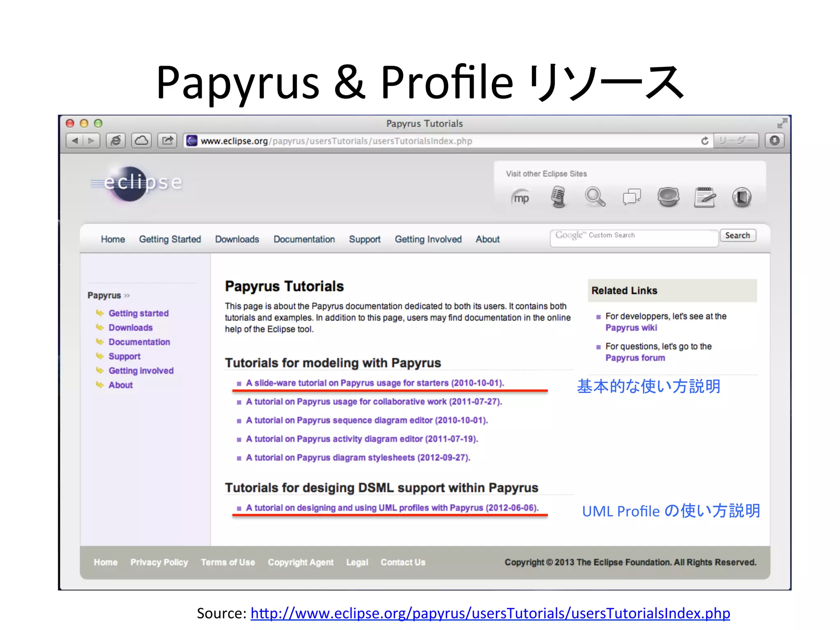Open the sequence diagram editor tutorial link
The image size is (840, 630).
click(x=367, y=420)
